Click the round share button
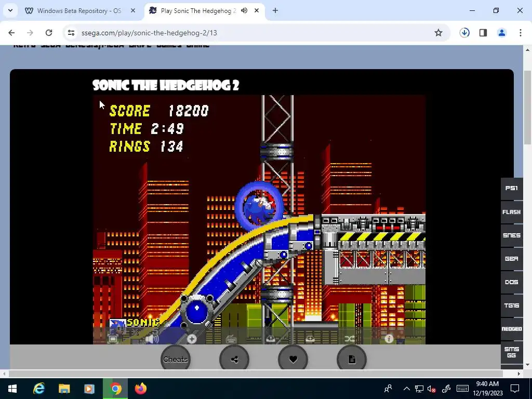The width and height of the screenshot is (532, 399). click(234, 360)
